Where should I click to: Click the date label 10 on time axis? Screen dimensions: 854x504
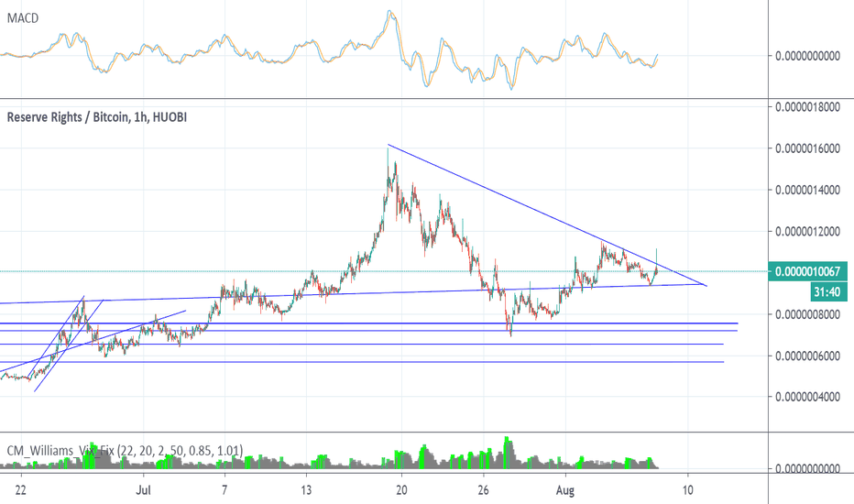click(688, 490)
